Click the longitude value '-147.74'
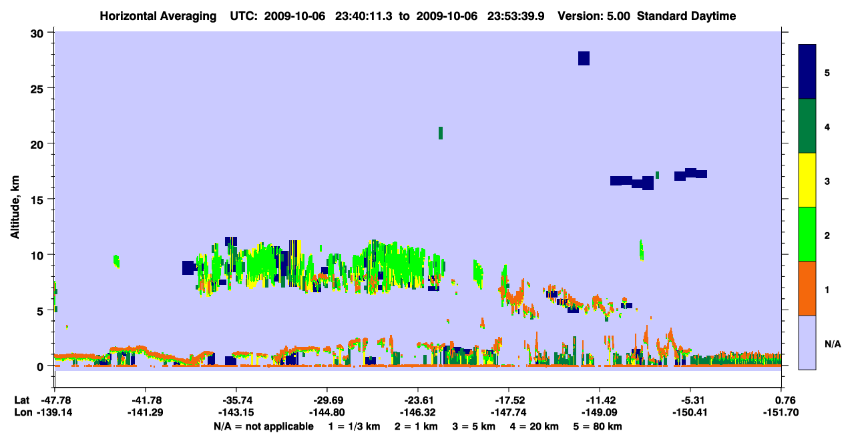This screenshot has height=445, width=868. click(509, 412)
